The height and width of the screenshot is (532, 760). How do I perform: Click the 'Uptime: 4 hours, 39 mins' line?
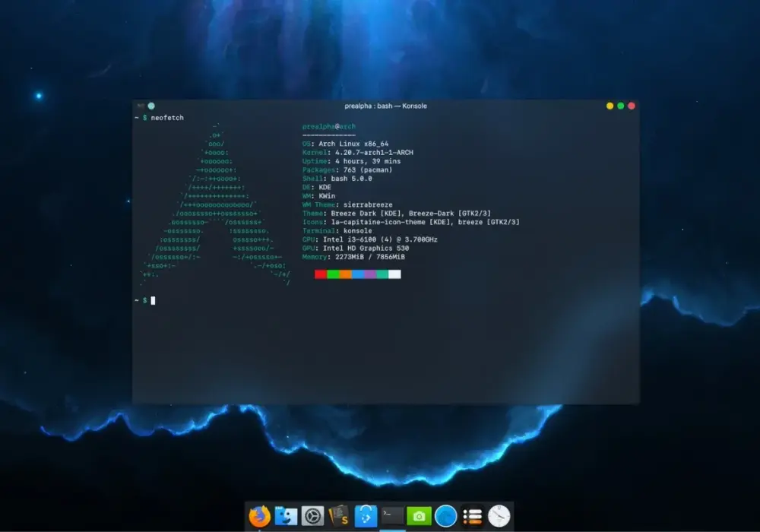[x=351, y=161]
